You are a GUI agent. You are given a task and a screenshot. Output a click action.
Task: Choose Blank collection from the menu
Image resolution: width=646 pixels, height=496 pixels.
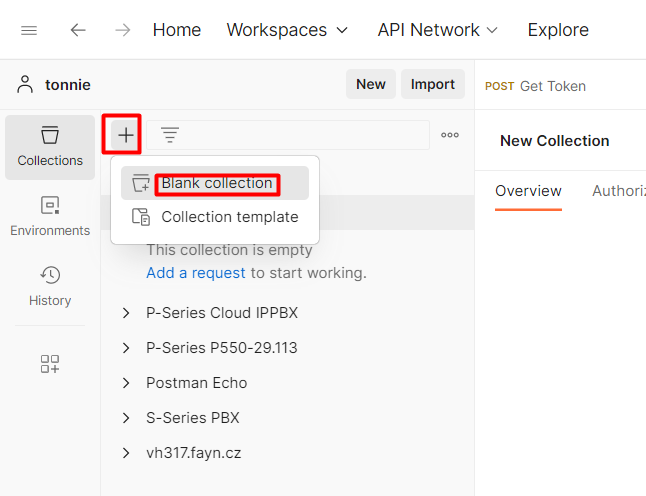(x=215, y=183)
